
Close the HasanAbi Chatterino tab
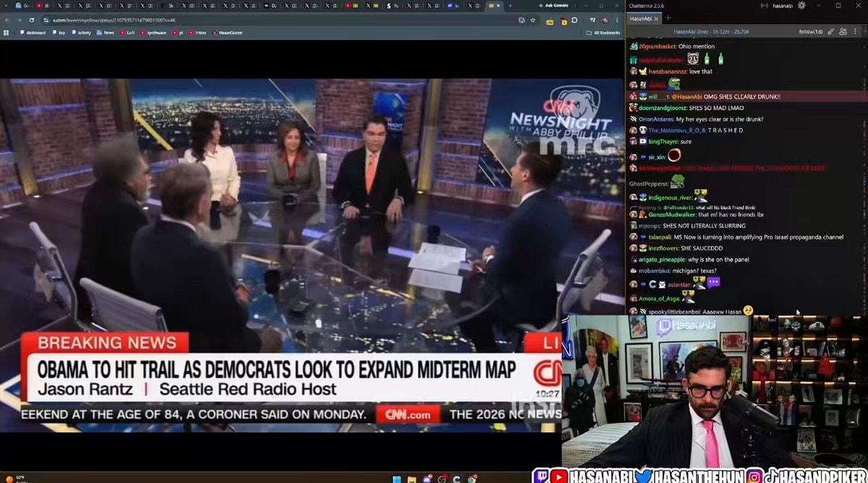[655, 18]
